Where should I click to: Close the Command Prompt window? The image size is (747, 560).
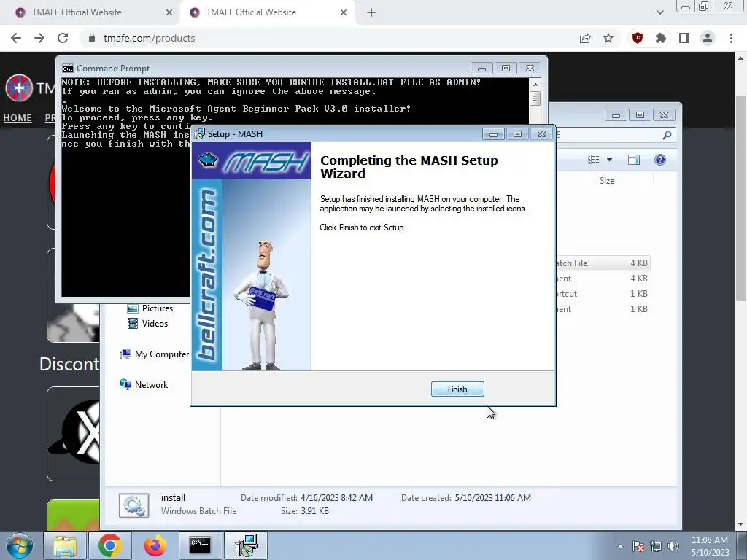coord(530,69)
